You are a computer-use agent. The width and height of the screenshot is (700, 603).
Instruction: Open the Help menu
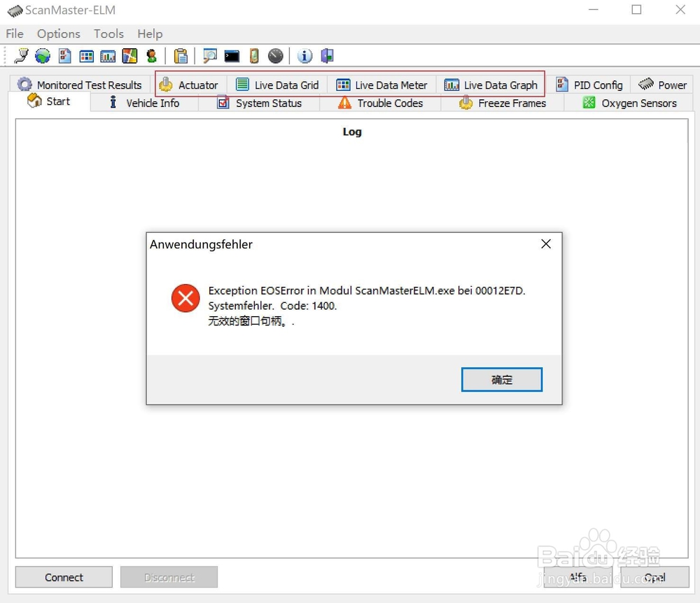[150, 34]
